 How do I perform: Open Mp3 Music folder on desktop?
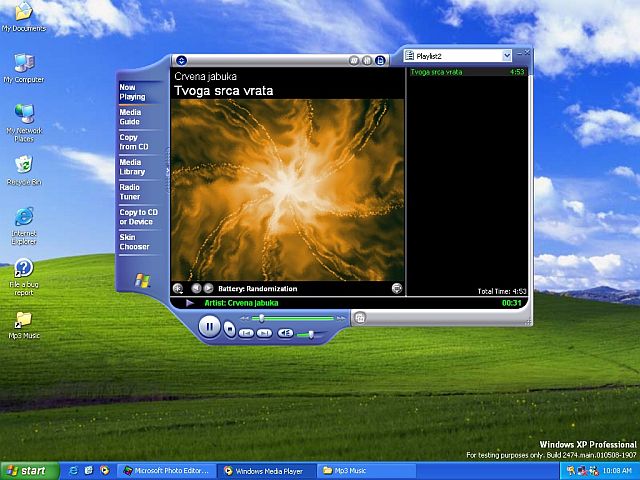point(24,325)
